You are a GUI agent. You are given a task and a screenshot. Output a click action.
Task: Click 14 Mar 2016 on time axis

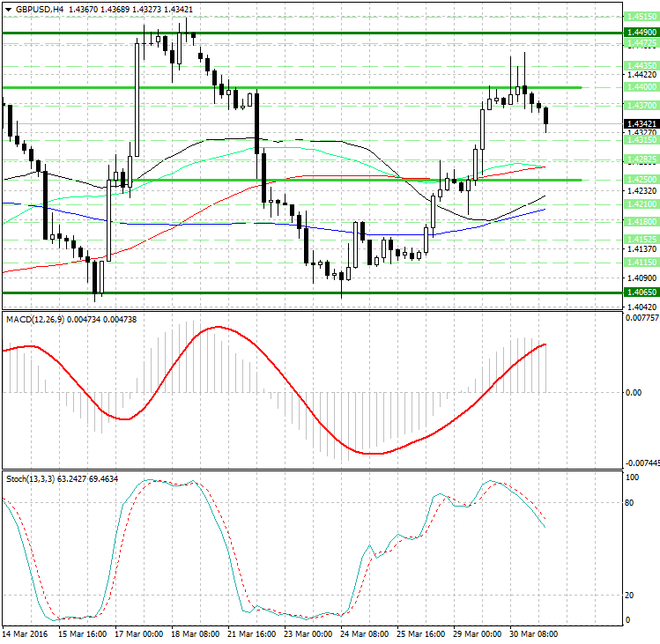pos(25,634)
